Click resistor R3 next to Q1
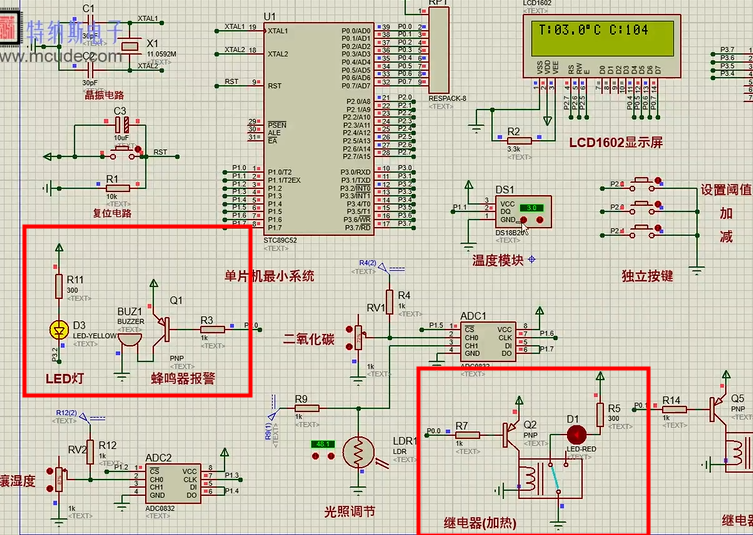 click(x=212, y=329)
